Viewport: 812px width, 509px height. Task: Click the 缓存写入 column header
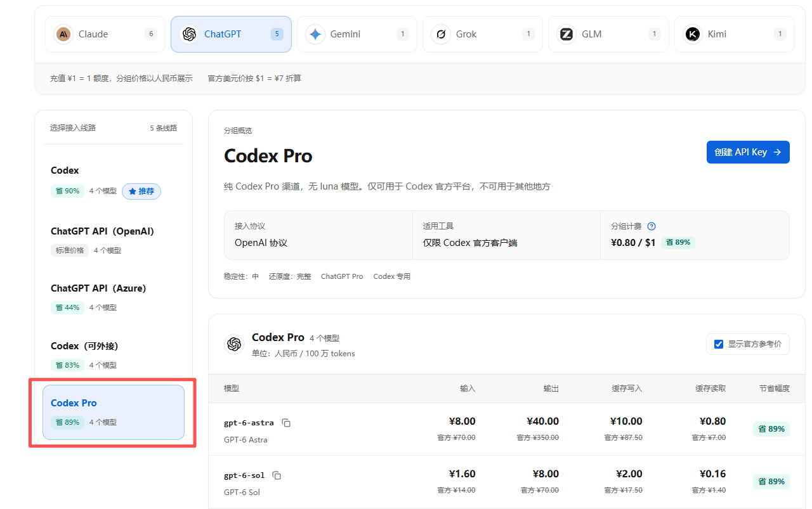pyautogui.click(x=627, y=389)
